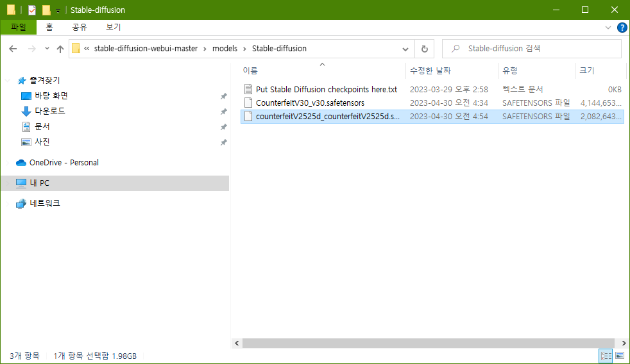Select CounterfeitV30_v30.safetensors file
The image size is (630, 364).
click(310, 103)
